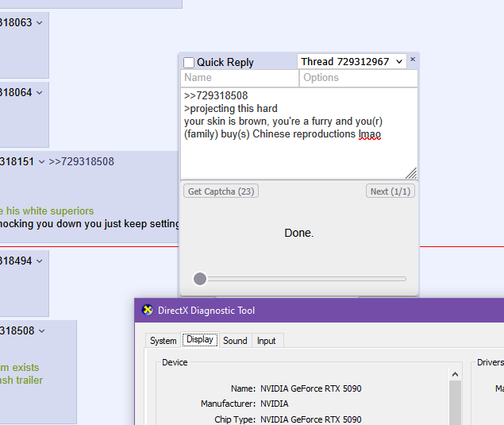Screen dimensions: 504x425
Task: Select the Display tab
Action: pos(200,339)
